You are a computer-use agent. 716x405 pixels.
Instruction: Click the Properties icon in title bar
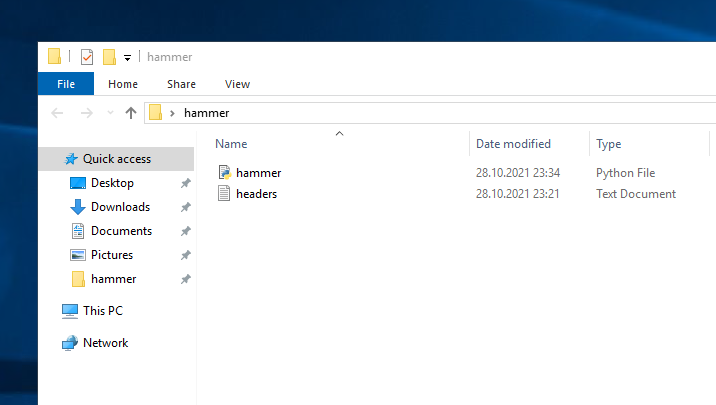[x=86, y=57]
